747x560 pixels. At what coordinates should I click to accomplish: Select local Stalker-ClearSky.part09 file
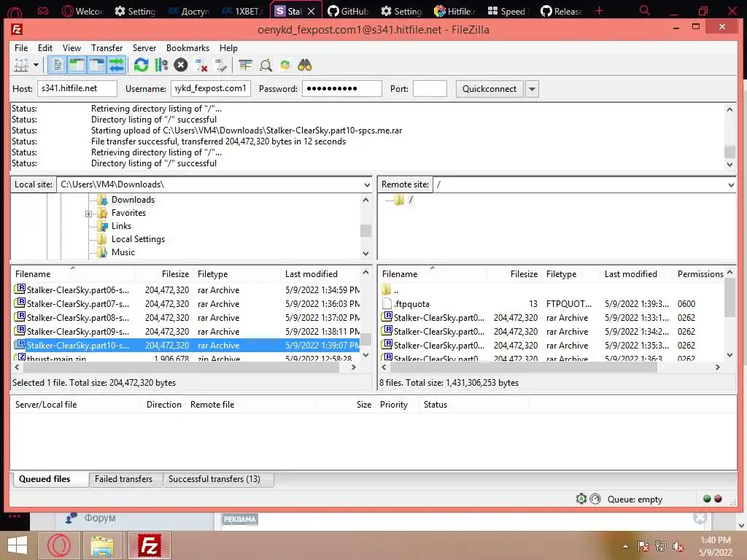[186, 332]
